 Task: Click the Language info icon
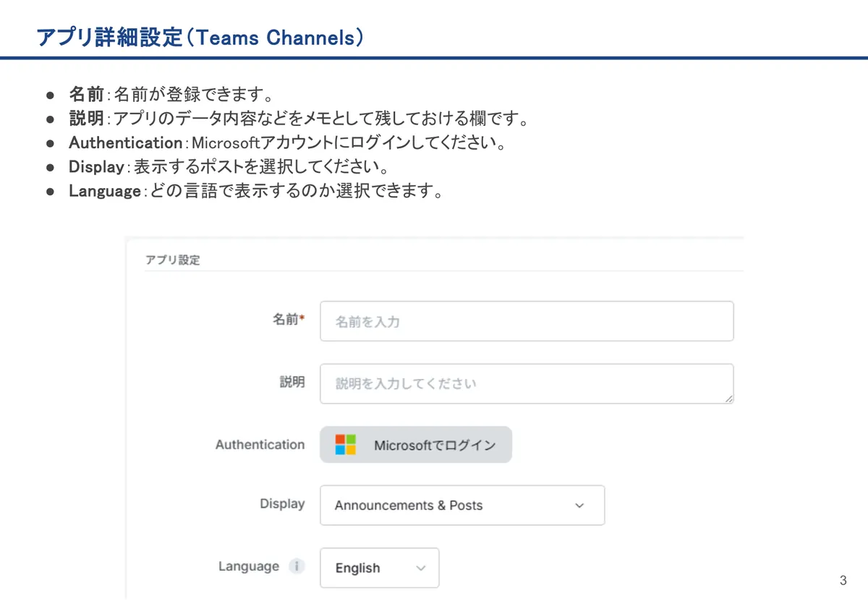(x=297, y=566)
